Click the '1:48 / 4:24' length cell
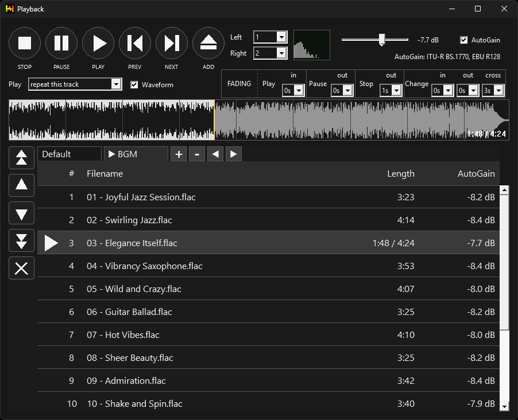This screenshot has width=518, height=420. (x=393, y=243)
